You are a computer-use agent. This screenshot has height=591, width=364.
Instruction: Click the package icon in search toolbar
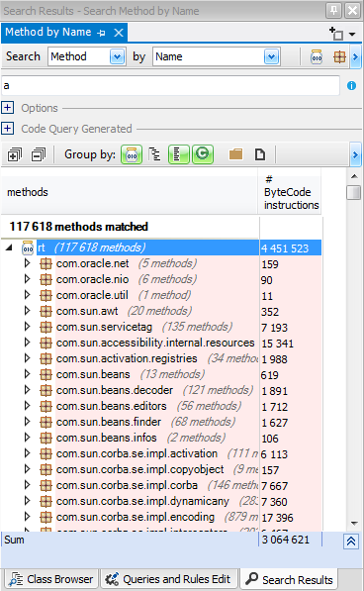pos(339,56)
